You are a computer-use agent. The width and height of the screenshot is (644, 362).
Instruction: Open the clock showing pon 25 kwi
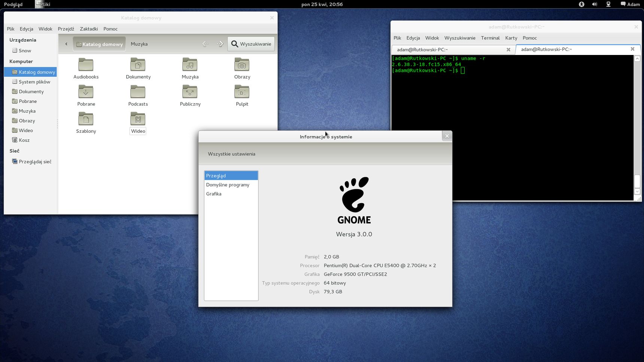click(322, 4)
